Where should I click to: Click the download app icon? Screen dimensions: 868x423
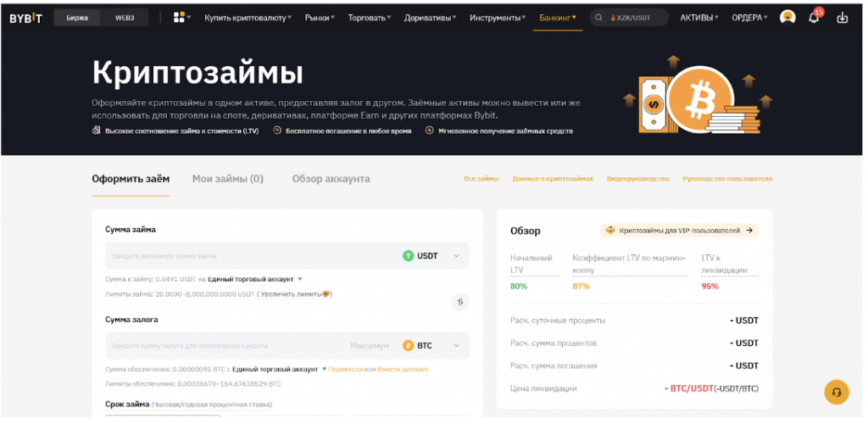click(842, 18)
